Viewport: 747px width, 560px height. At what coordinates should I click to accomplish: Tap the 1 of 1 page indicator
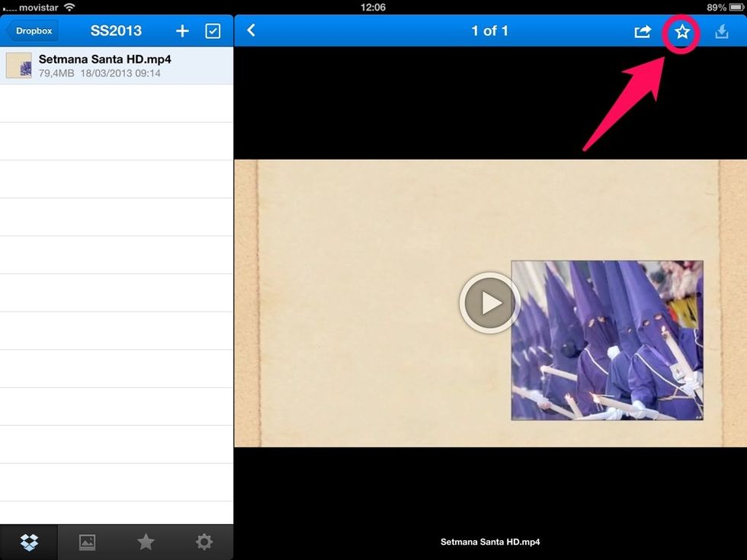[489, 31]
